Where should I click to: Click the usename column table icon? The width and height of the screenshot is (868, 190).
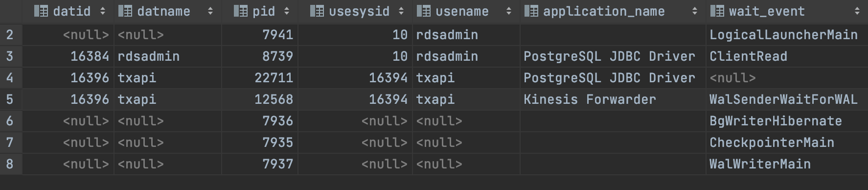(x=424, y=11)
